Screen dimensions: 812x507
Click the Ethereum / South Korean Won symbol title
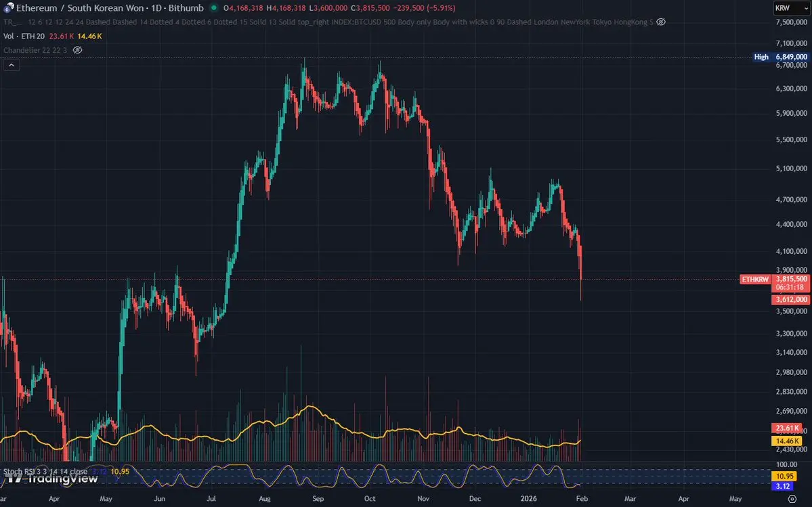tap(110, 7)
